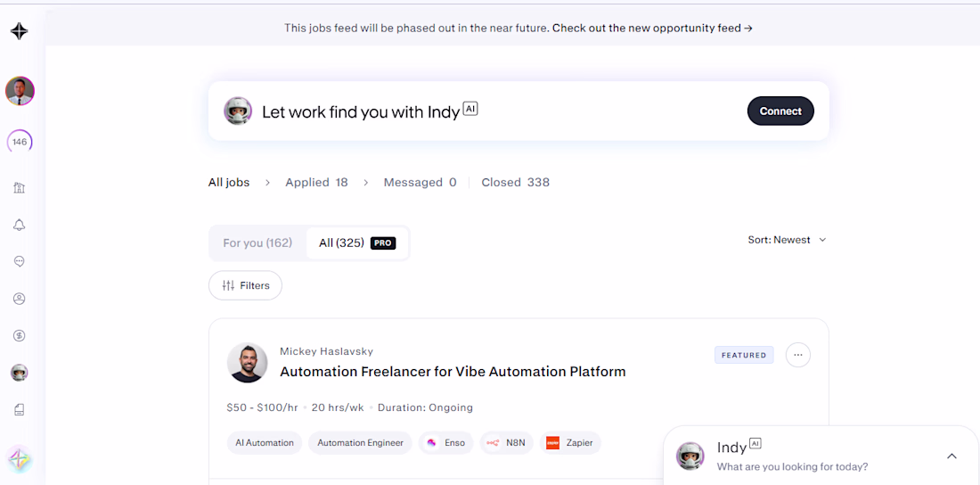Open the Filters button
The height and width of the screenshot is (485, 980).
[x=245, y=285]
